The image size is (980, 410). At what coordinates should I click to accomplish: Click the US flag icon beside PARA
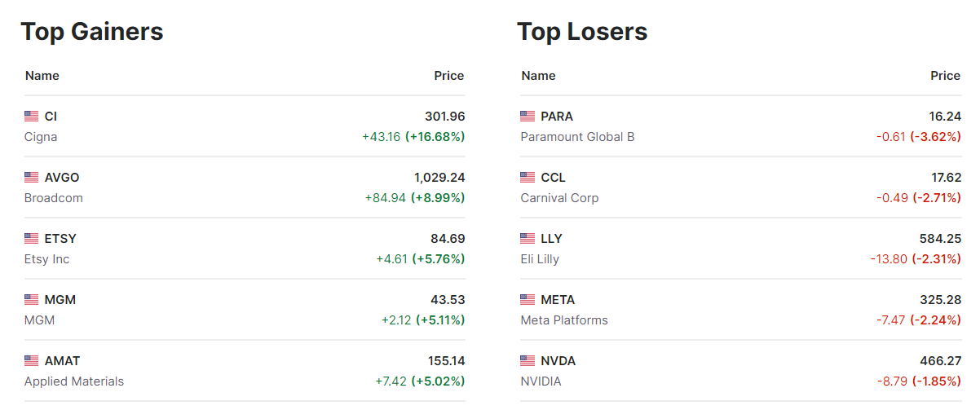pyautogui.click(x=528, y=117)
